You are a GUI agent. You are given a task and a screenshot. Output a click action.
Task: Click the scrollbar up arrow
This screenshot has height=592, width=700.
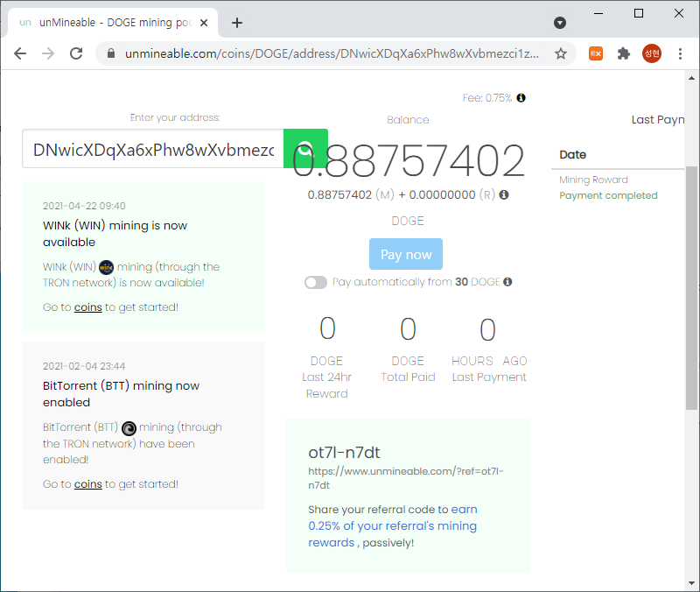691,78
